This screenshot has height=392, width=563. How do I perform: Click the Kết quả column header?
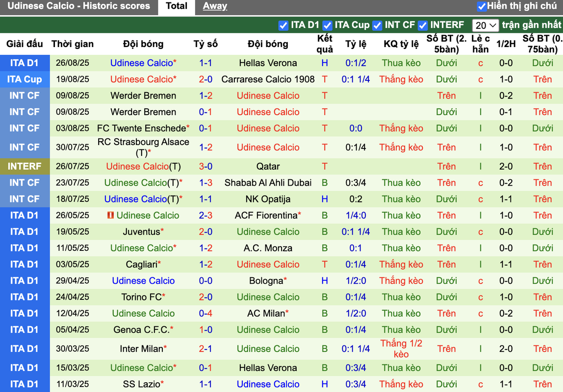coord(325,44)
